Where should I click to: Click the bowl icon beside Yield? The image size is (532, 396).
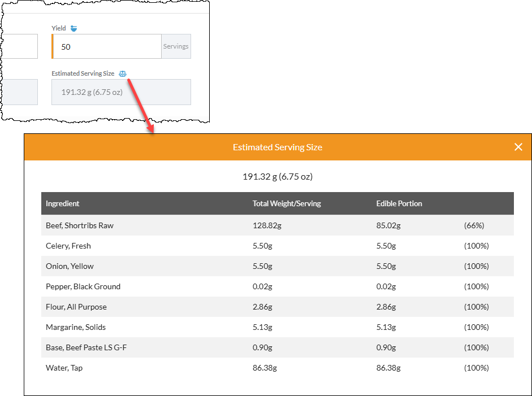tap(74, 28)
